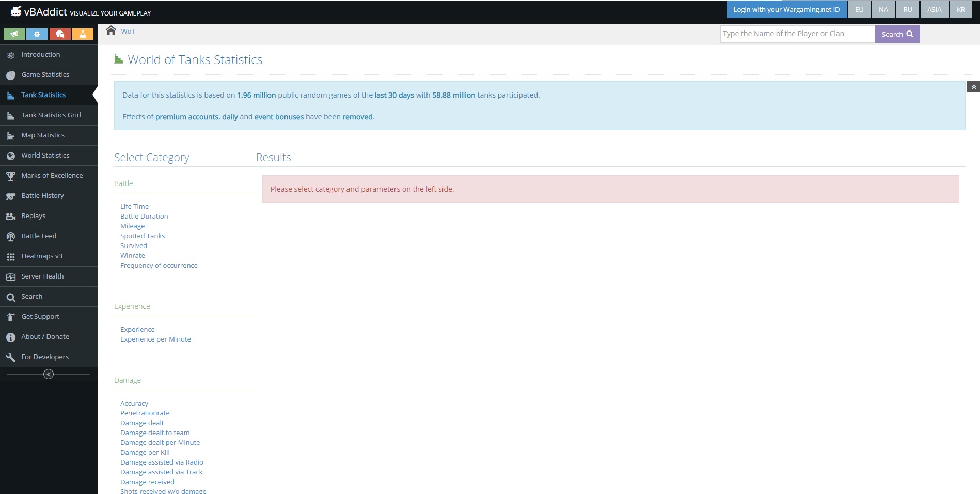Click the home icon in the breadcrumb
This screenshot has width=980, height=494.
[111, 30]
